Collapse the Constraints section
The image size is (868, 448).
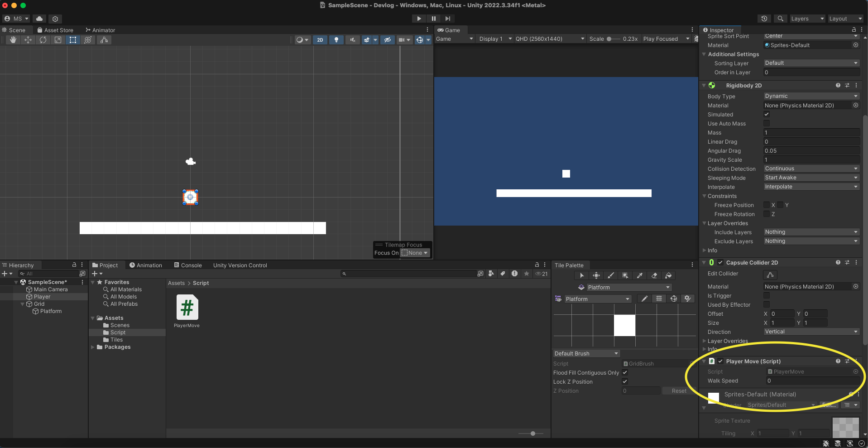pos(705,196)
